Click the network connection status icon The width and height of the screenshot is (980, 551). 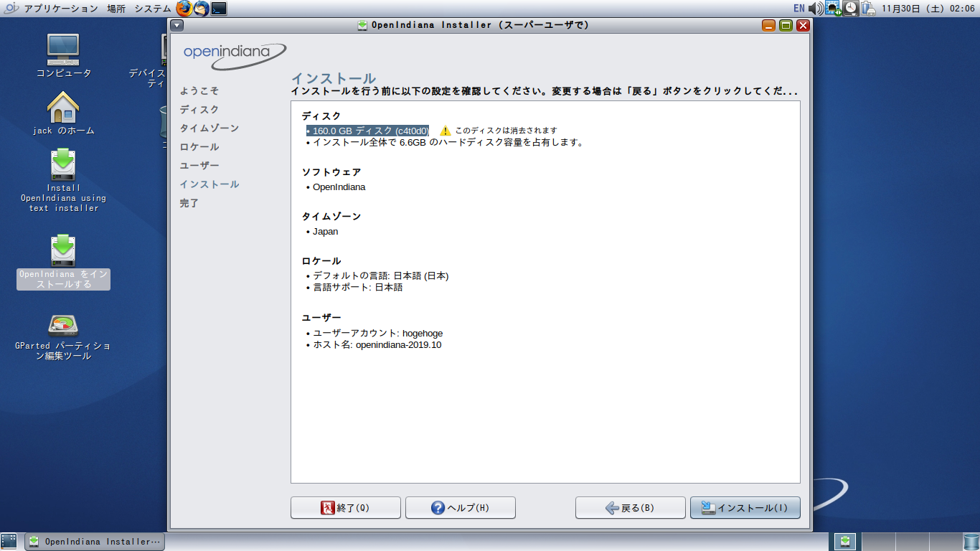tap(833, 9)
